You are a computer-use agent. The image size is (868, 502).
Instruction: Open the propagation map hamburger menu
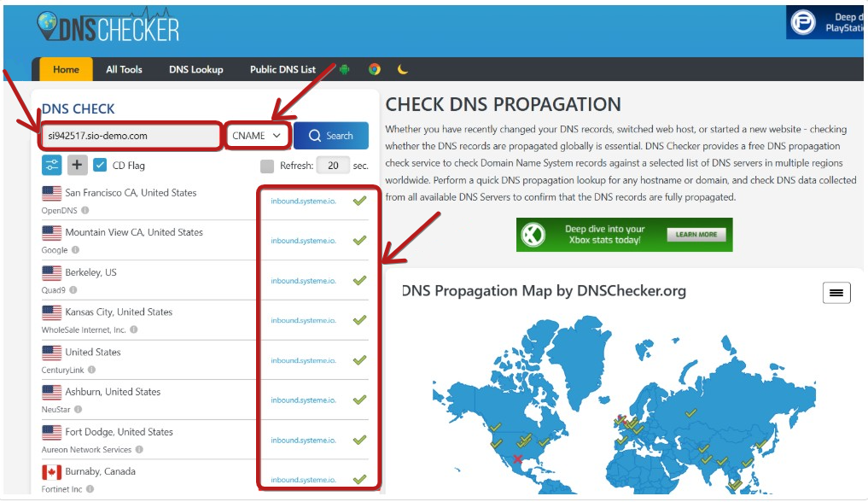tap(836, 293)
